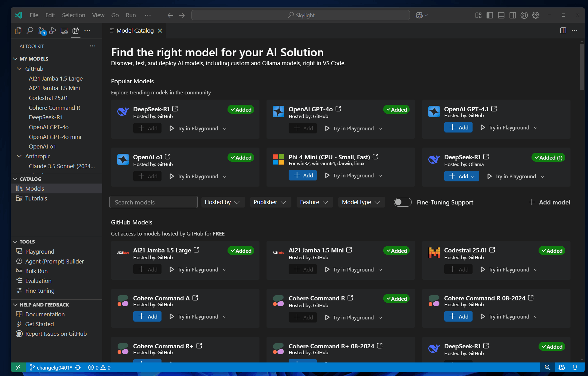Toggle the Fine-Tuning Support switch

403,202
